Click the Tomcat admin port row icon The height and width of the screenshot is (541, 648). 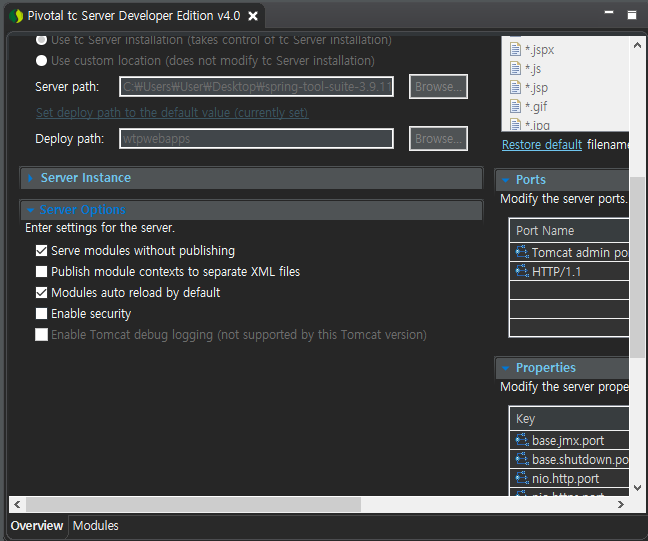[x=522, y=252]
